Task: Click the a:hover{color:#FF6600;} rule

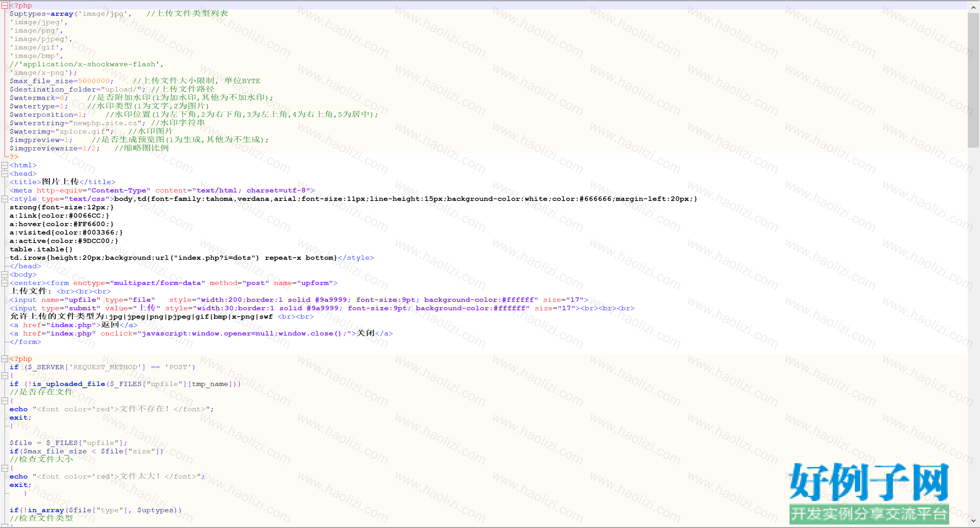Action: [x=62, y=224]
